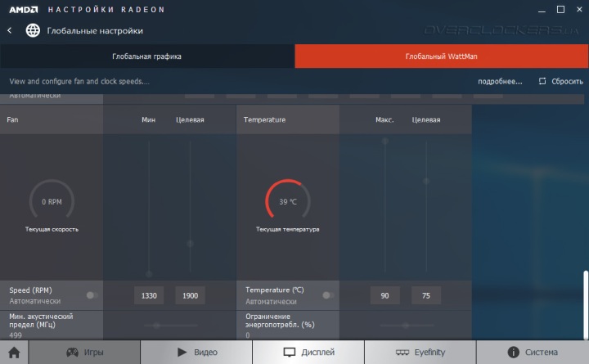
Task: Open the Система section label
Action: click(x=542, y=353)
